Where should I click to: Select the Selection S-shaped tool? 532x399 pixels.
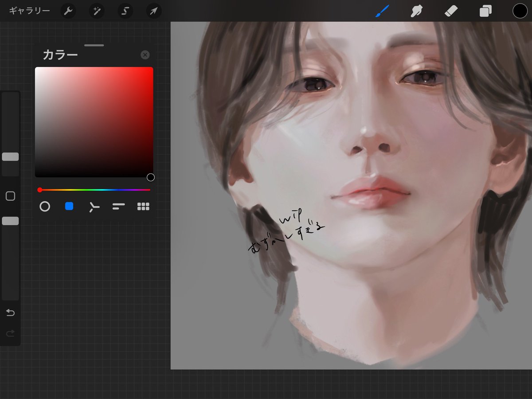[125, 11]
